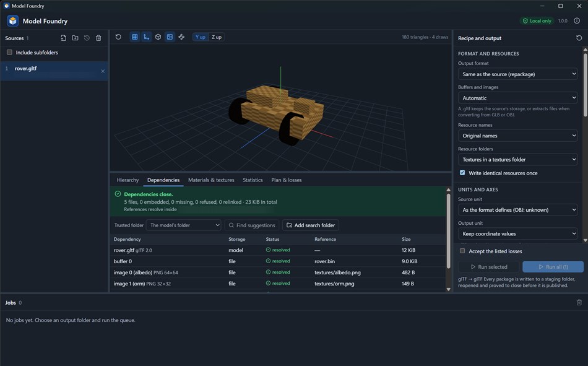Select rover.gltf in the Sources list
Screen dimensions: 588x366
point(54,71)
